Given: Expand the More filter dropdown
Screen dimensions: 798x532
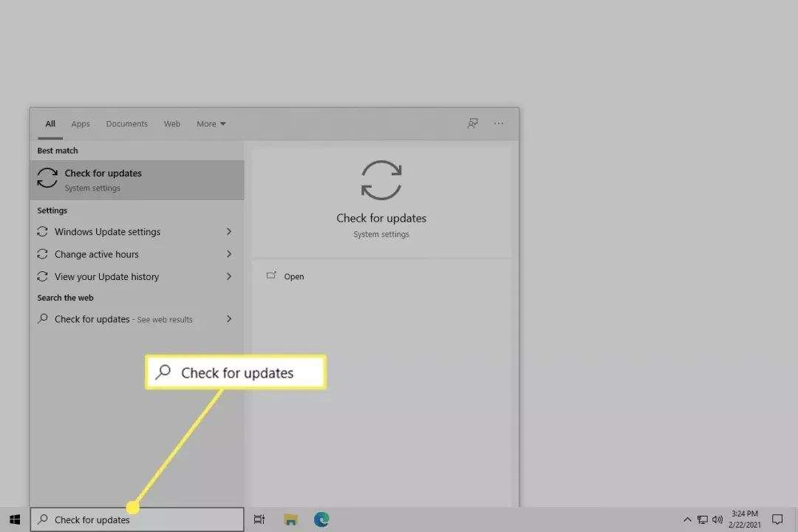Looking at the screenshot, I should coord(211,124).
